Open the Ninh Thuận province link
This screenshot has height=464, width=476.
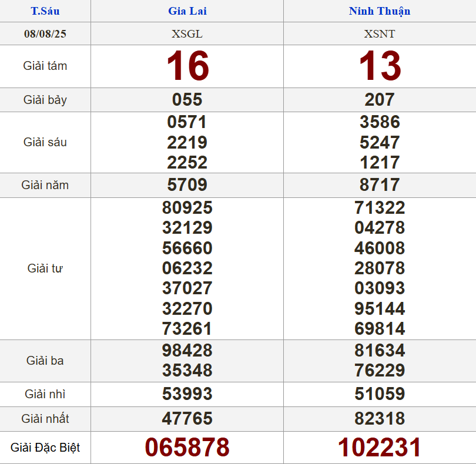coord(380,11)
